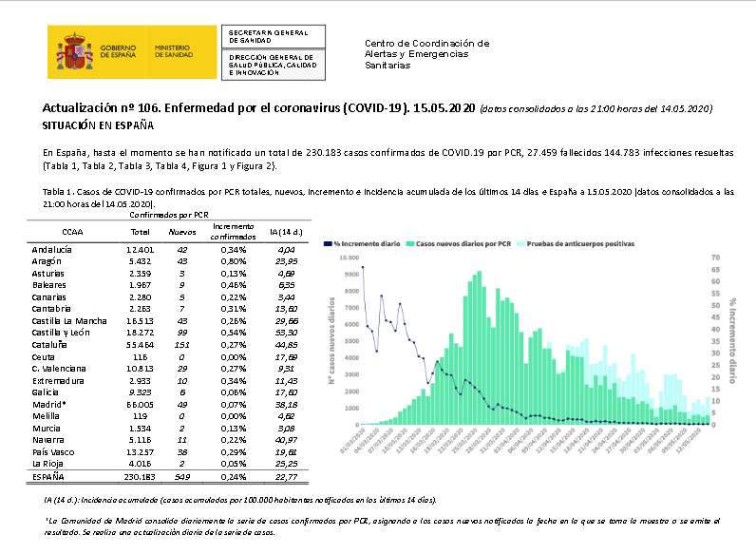The width and height of the screenshot is (756, 554).
Task: Click the '10.000' y-axis label
Action: click(350, 258)
